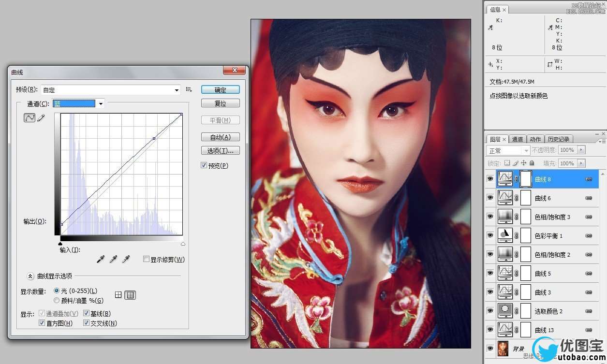
Task: Switch to the 通道 tab
Action: (518, 139)
